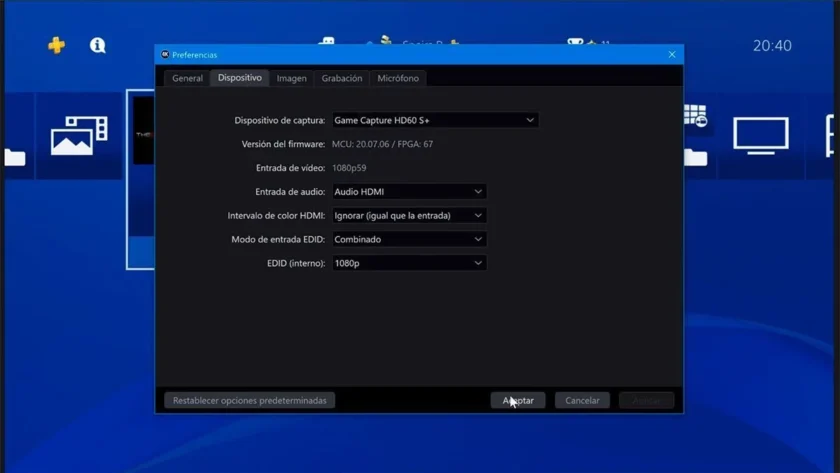Select the PS4 TV & Video icon
The image size is (840, 473).
(x=761, y=135)
